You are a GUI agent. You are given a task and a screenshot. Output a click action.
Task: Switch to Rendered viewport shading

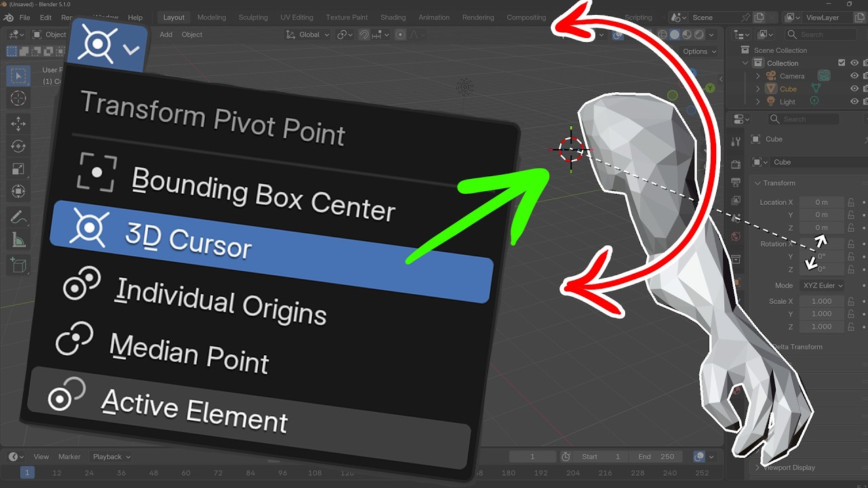click(x=699, y=35)
